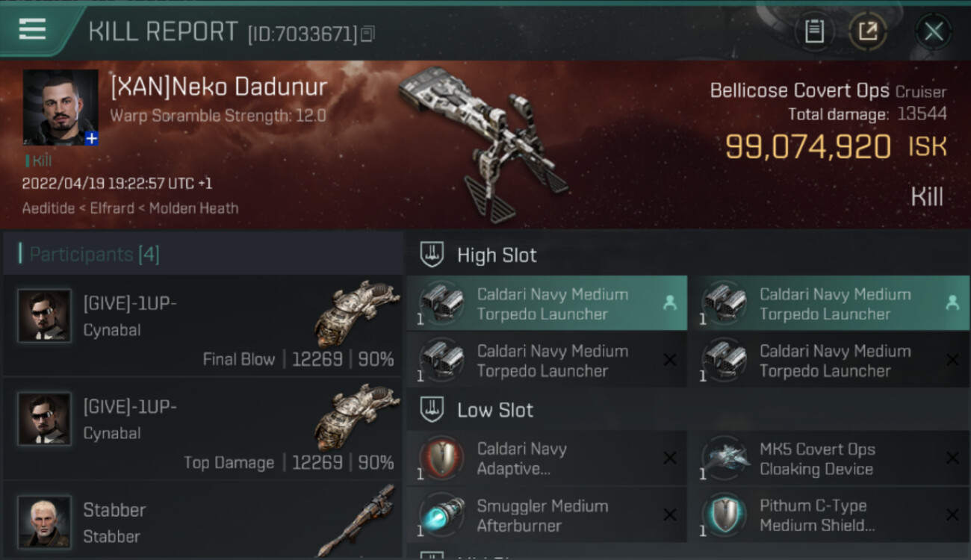
Task: Select the Smuggler Medium Afterburner icon
Action: pyautogui.click(x=442, y=515)
